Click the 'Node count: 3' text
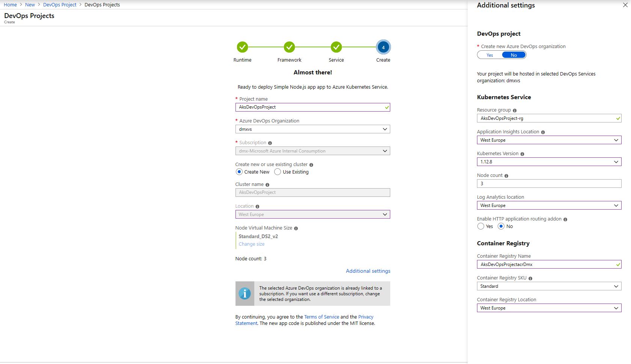Screen dimensions: 631x364 coord(251,259)
